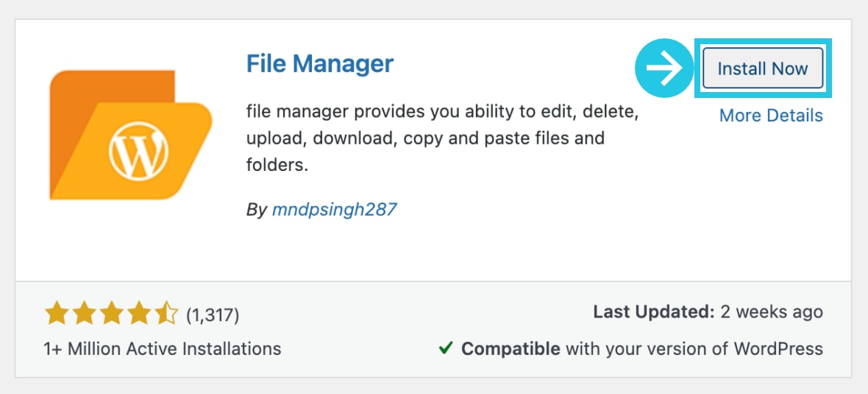Open the More Details link
The height and width of the screenshot is (394, 868).
(771, 116)
